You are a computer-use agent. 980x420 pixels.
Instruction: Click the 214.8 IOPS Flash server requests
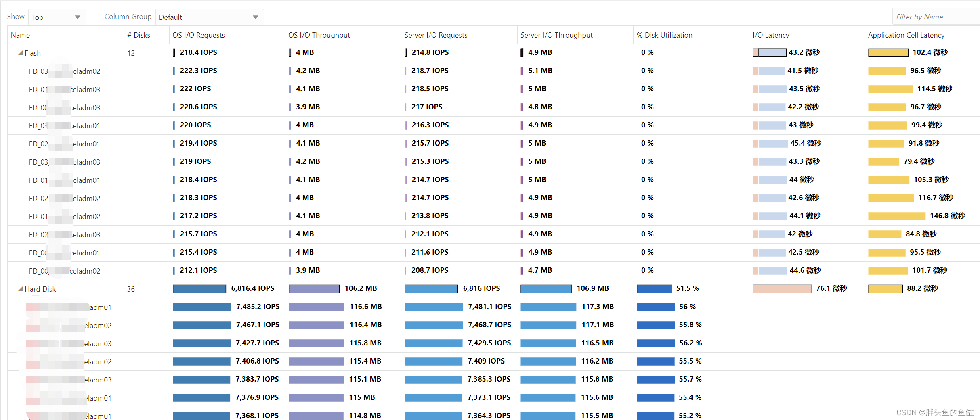(430, 52)
